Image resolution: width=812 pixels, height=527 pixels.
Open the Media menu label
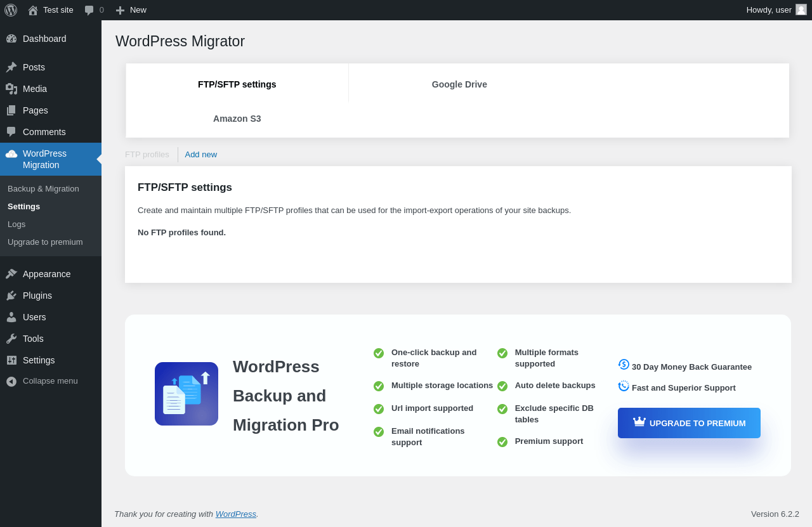35,89
